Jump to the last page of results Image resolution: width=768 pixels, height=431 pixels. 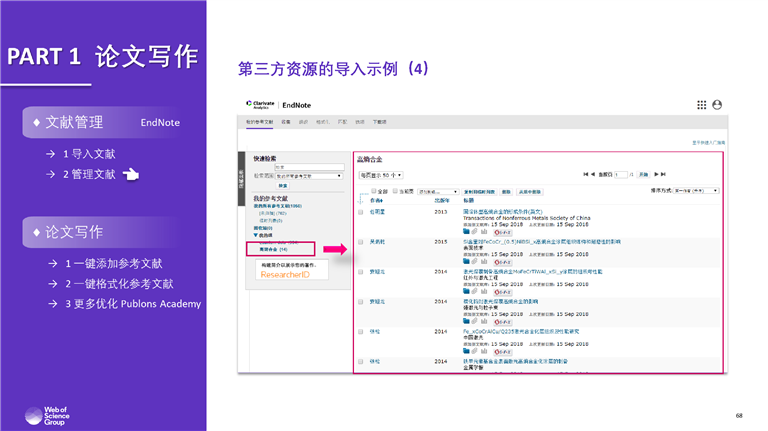[663, 174]
